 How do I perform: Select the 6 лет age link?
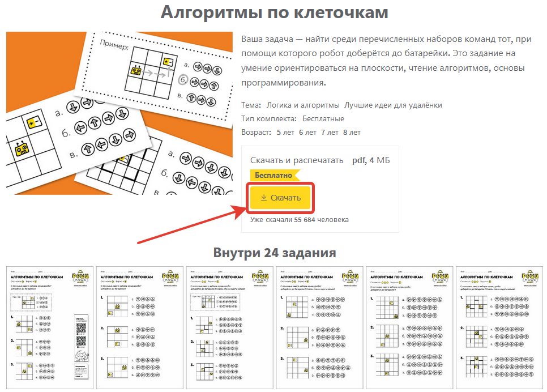click(x=307, y=133)
